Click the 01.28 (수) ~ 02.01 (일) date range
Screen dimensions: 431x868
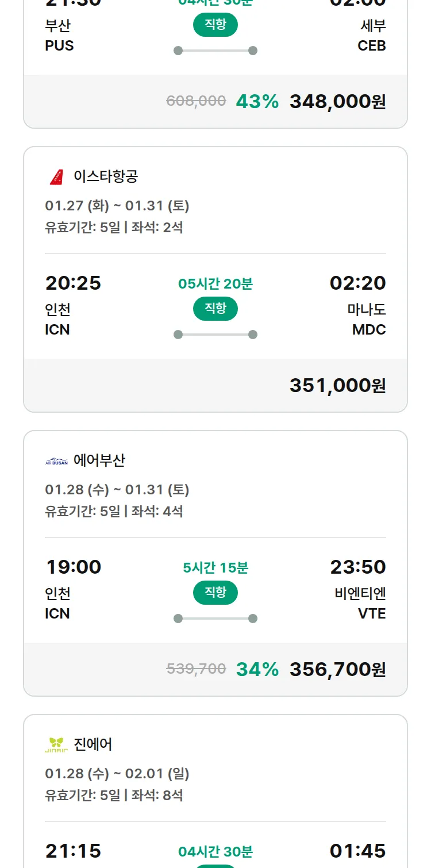coord(117,774)
